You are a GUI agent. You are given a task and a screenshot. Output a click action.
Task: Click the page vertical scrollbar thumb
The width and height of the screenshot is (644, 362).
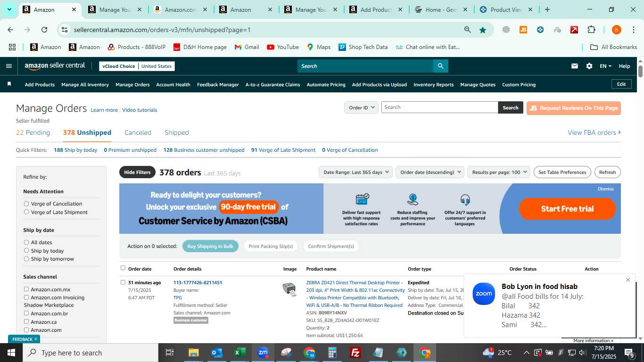pos(640,71)
